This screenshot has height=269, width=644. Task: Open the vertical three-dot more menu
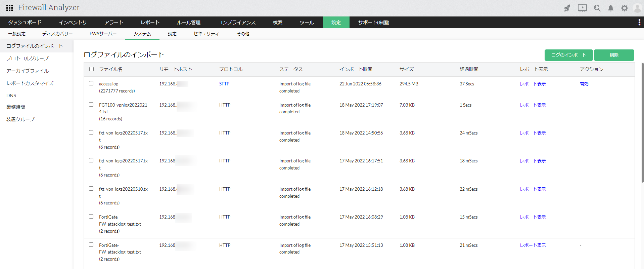(639, 22)
